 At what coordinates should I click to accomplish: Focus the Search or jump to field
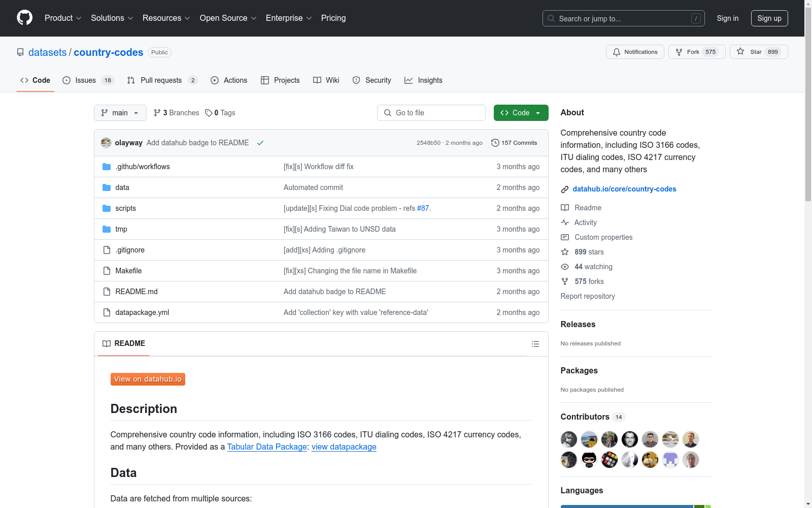tap(624, 18)
